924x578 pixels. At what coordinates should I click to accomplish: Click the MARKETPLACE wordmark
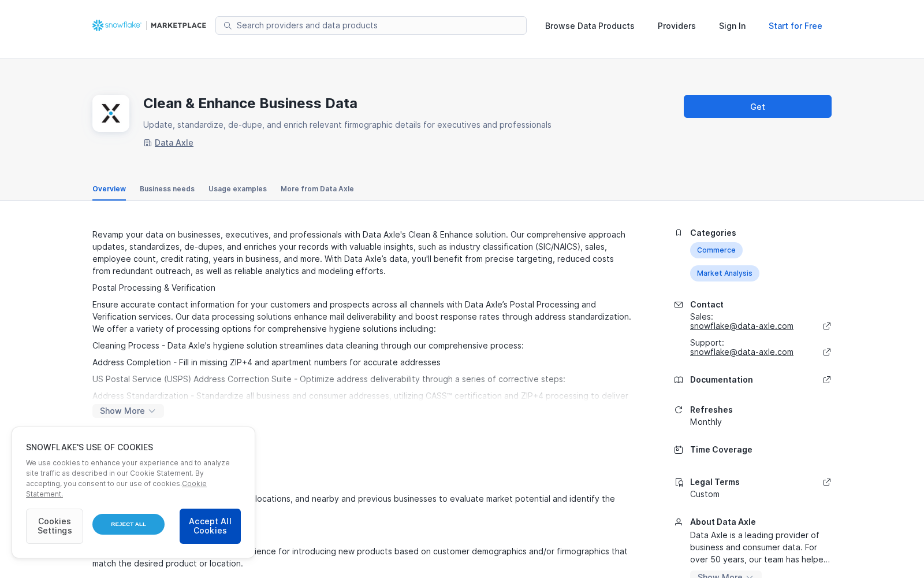click(178, 25)
